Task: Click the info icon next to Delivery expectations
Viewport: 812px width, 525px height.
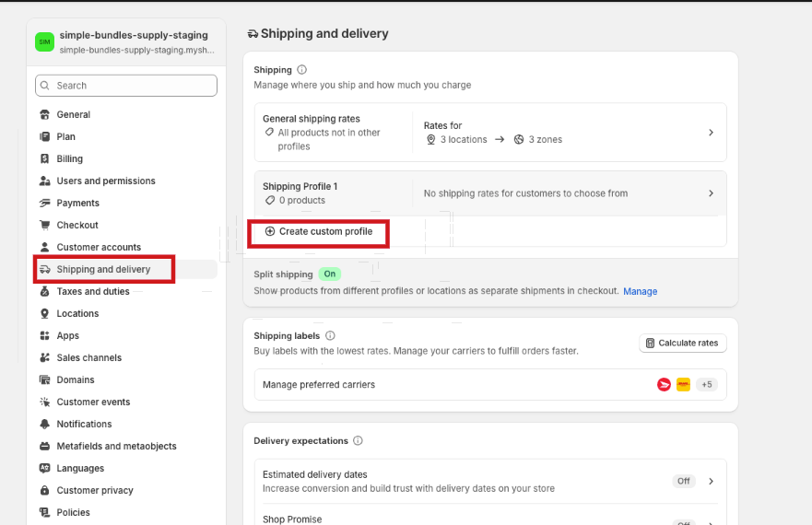Action: tap(358, 440)
